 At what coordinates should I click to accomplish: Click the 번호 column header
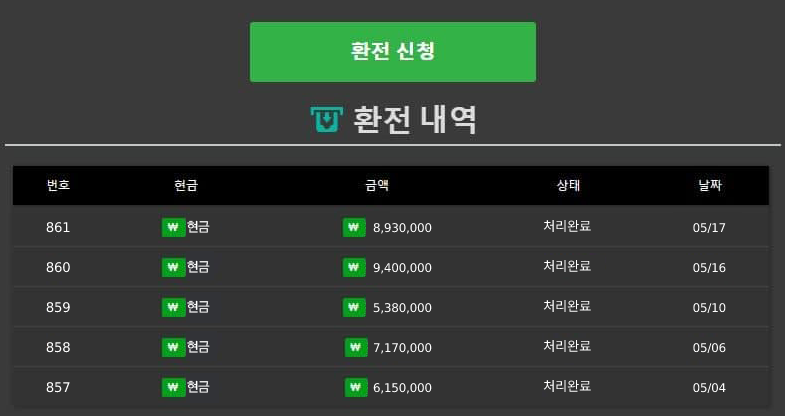click(58, 185)
